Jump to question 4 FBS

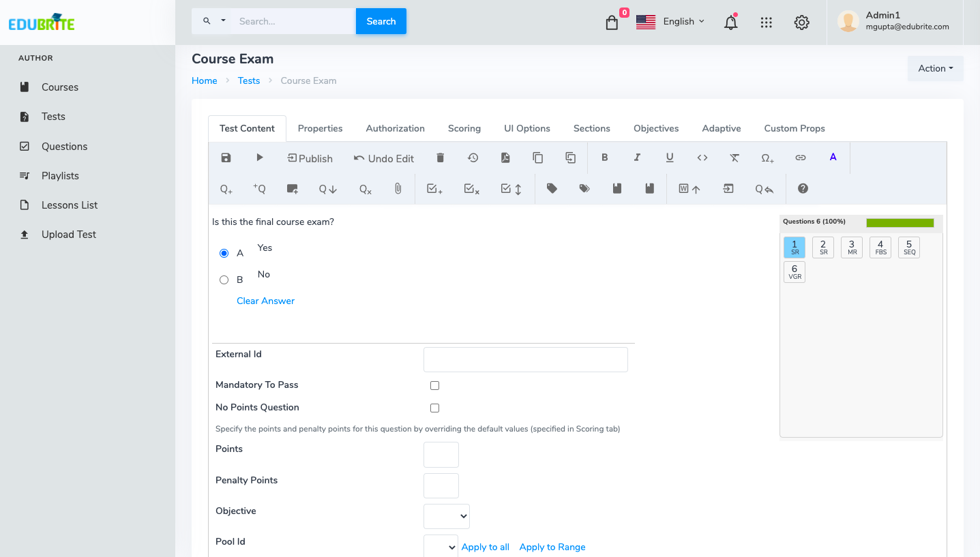pyautogui.click(x=880, y=247)
